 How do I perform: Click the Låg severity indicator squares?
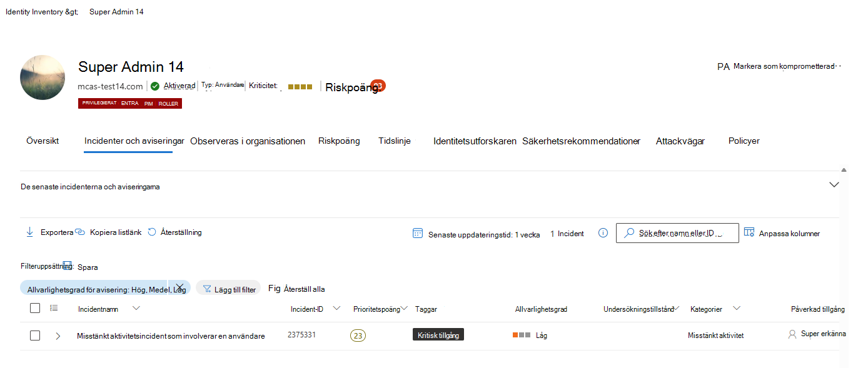(520, 335)
